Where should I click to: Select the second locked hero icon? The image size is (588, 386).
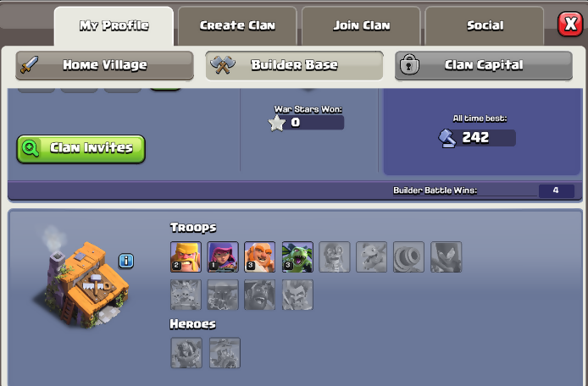[225, 353]
